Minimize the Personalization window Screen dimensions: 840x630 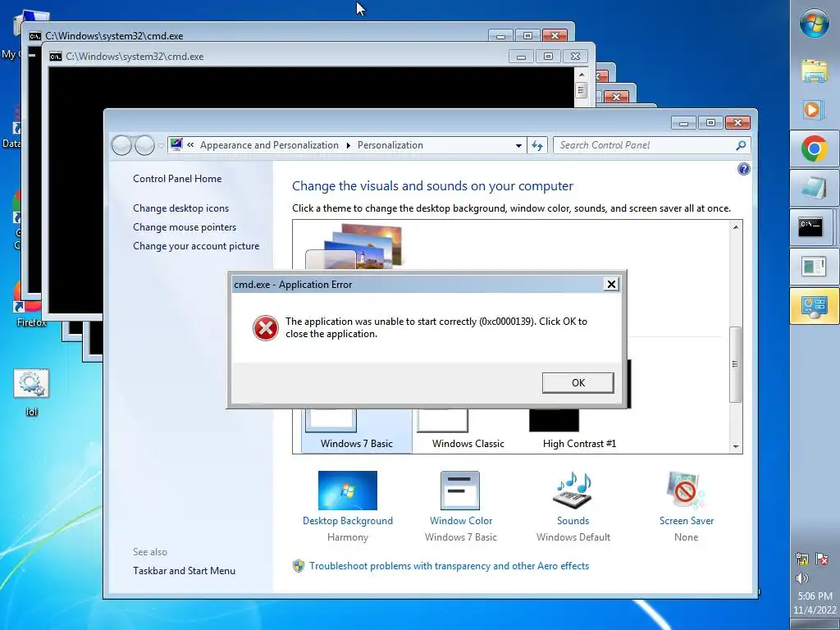pos(683,123)
